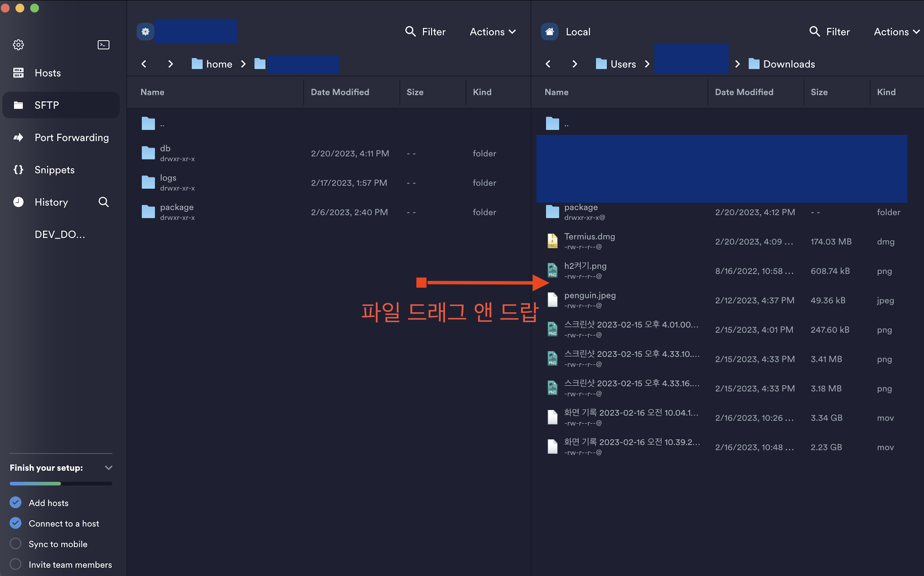Screen dimensions: 924x576
Task: Collapse the Finish your setup section
Action: coord(108,467)
